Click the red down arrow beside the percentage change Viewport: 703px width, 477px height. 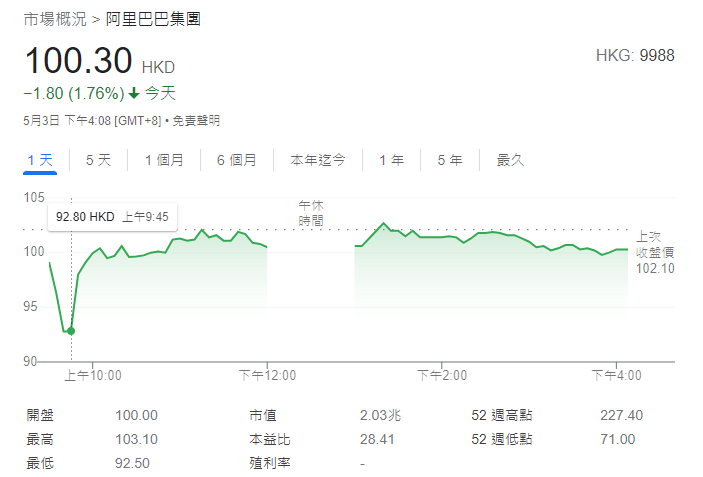tap(134, 94)
